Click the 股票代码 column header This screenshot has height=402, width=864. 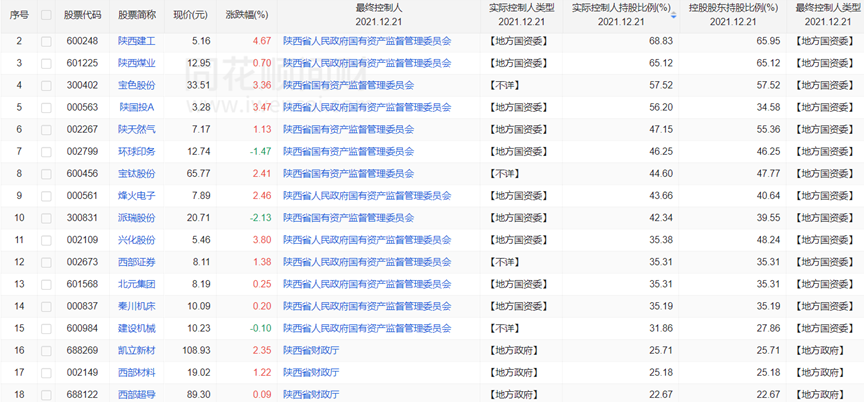pos(83,15)
